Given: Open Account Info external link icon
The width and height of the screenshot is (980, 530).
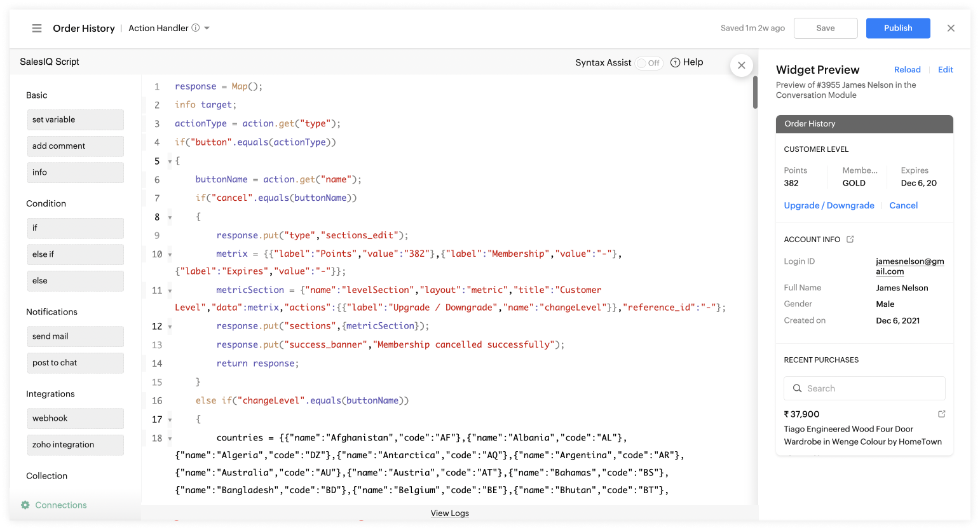Looking at the screenshot, I should (850, 240).
